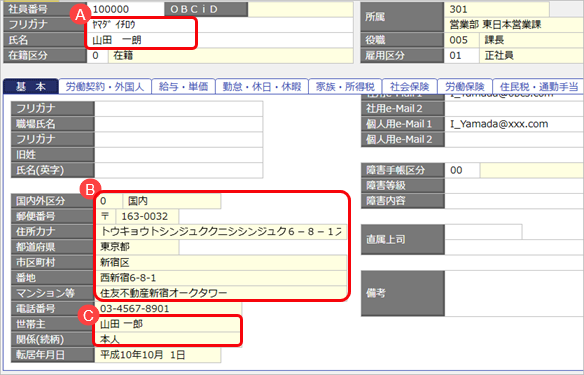Click the empty 障害等級 field
The image size is (584, 375).
click(514, 185)
